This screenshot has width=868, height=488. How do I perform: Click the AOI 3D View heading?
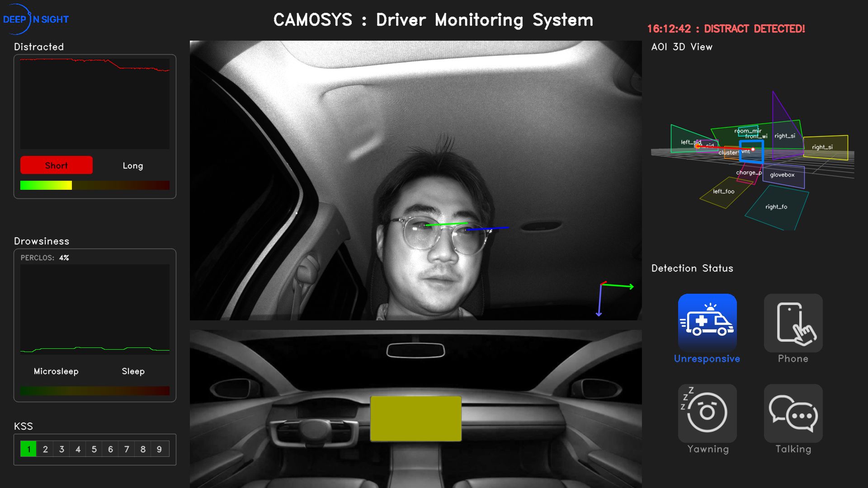[682, 47]
